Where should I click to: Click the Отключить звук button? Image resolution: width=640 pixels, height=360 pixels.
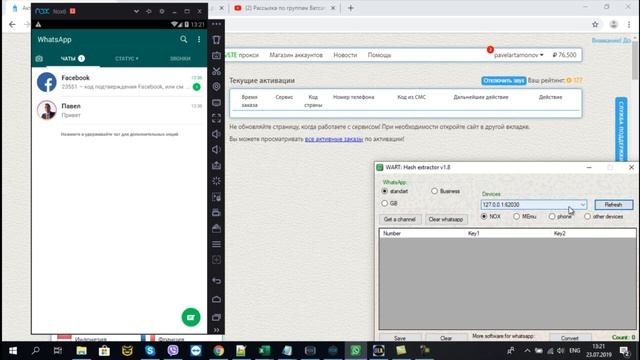(504, 80)
